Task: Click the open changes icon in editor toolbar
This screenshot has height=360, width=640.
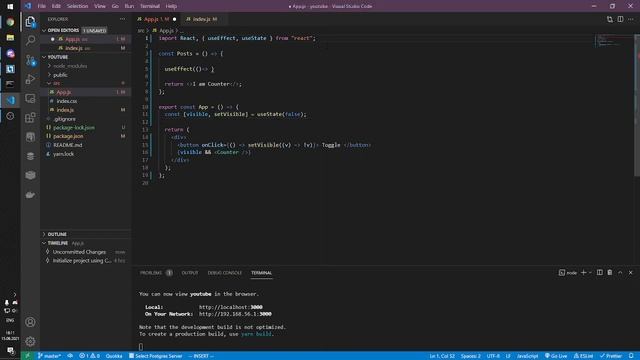Action: 610,19
